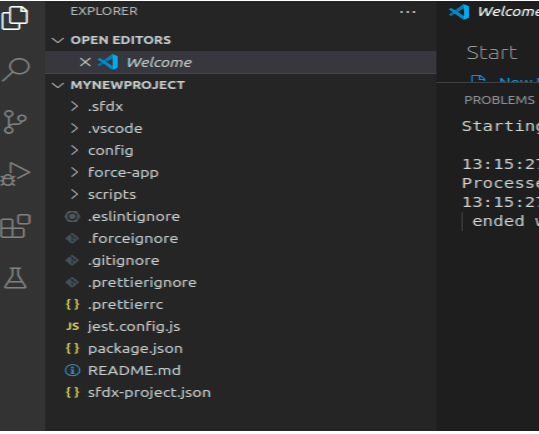Close the Welcome editor with X
The height and width of the screenshot is (434, 539).
point(85,62)
